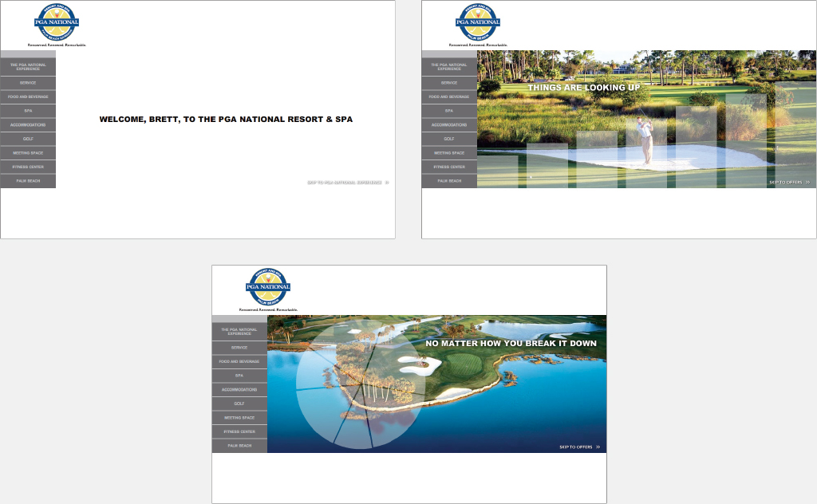Select Service on the Things Are Looking Up screen
The width and height of the screenshot is (817, 504).
tap(449, 83)
